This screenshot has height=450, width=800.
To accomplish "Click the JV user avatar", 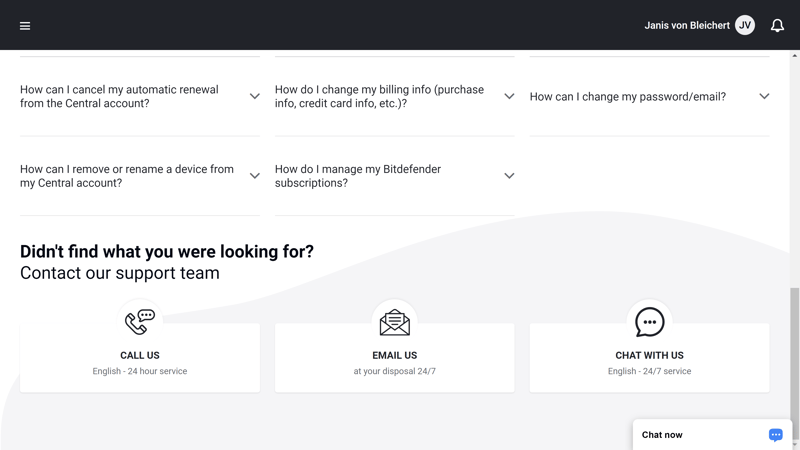I will point(745,26).
